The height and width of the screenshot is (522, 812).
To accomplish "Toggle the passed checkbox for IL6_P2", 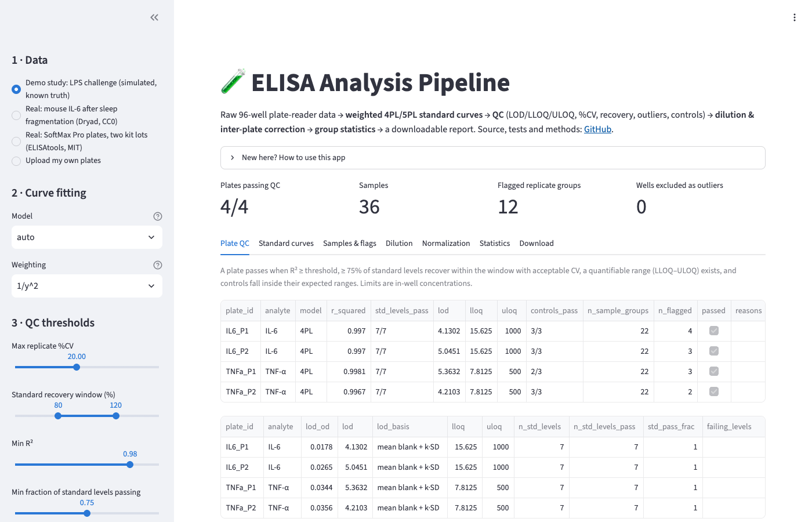I will pyautogui.click(x=714, y=351).
